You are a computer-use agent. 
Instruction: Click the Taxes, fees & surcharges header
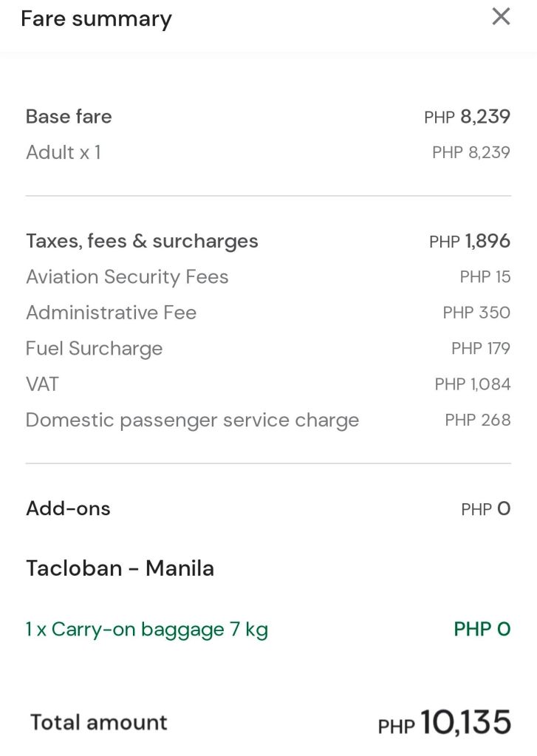(x=142, y=241)
